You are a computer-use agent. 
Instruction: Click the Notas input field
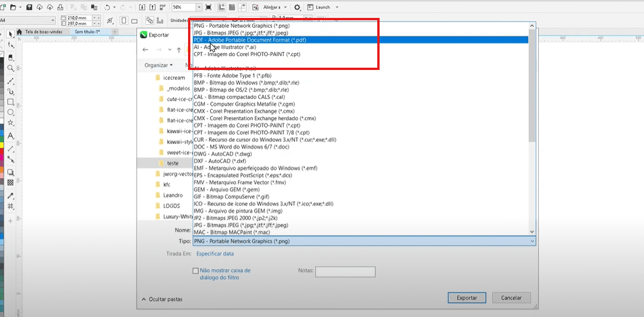pos(345,271)
